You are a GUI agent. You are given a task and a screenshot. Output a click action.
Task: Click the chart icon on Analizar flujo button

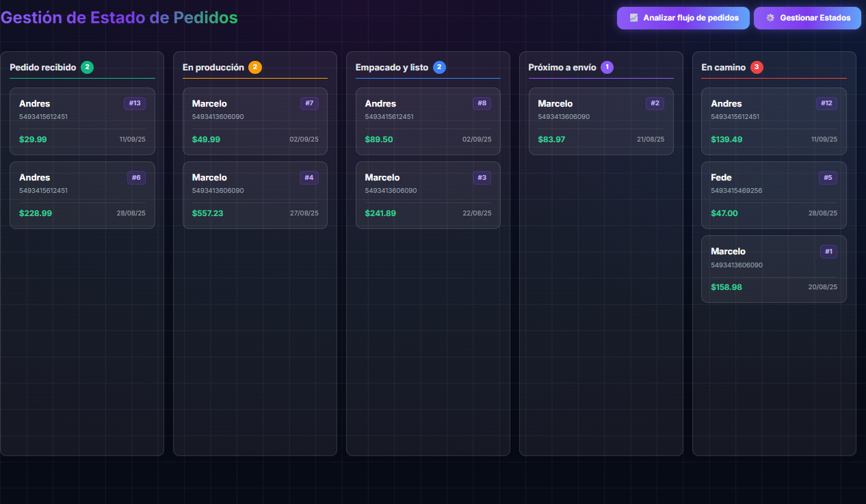pos(634,18)
